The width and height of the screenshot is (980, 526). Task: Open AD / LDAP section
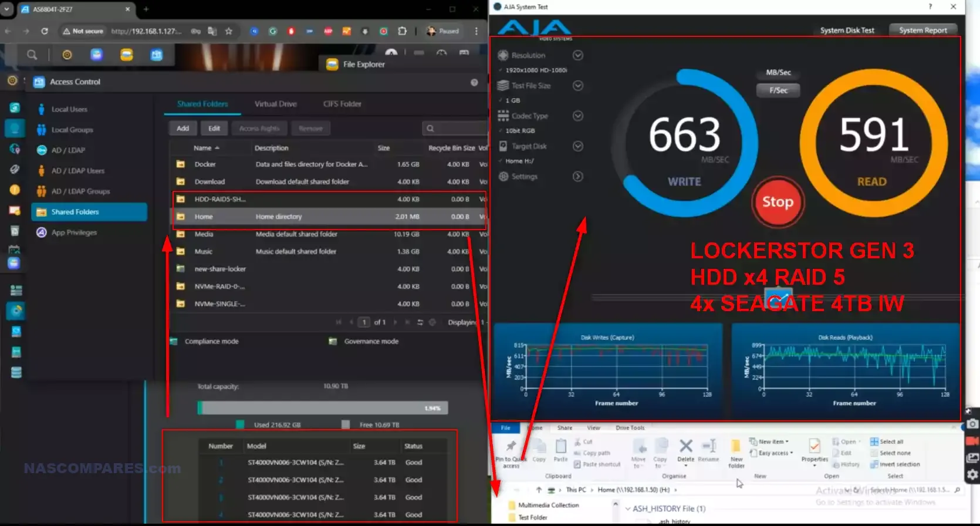pyautogui.click(x=89, y=150)
